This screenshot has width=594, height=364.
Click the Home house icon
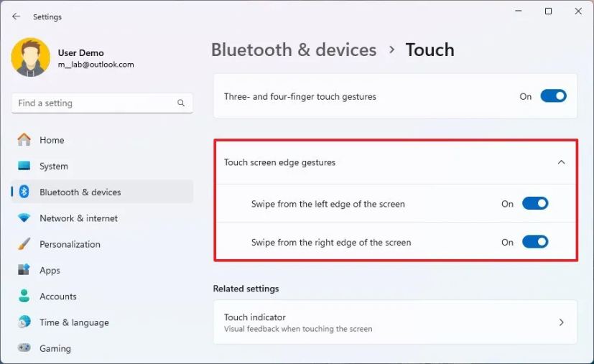tap(24, 140)
